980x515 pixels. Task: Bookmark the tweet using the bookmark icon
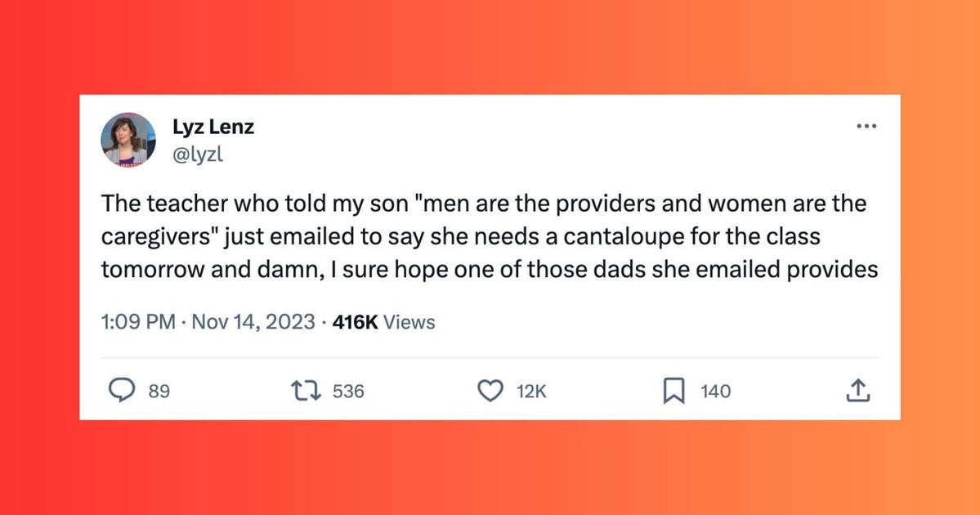(x=672, y=392)
